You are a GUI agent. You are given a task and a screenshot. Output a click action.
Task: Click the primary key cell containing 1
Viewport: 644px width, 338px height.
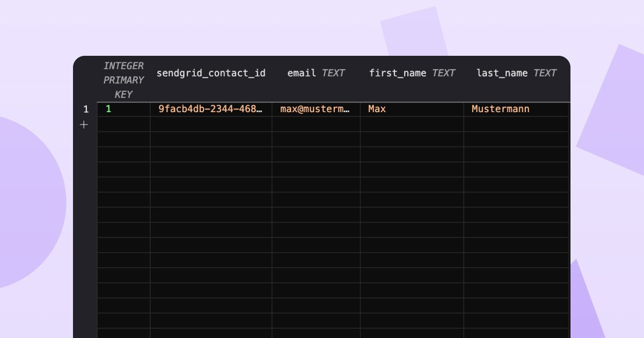pyautogui.click(x=123, y=109)
